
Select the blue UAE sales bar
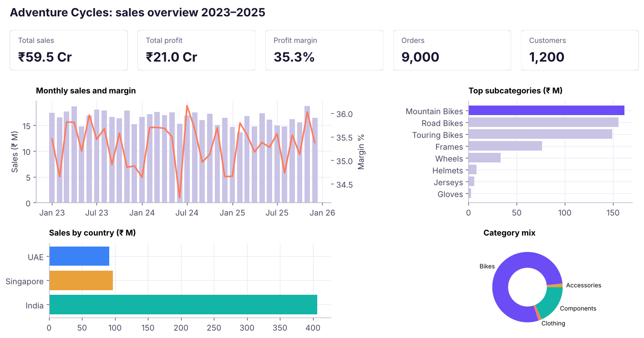(79, 256)
